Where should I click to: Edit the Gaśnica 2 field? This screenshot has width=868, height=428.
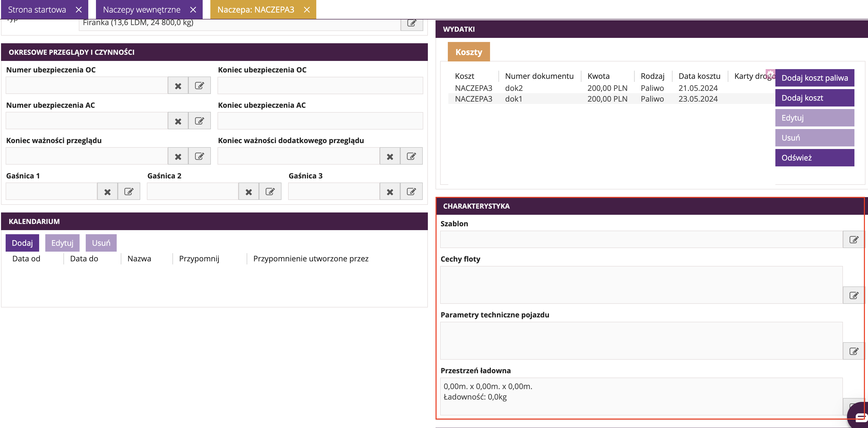pos(270,192)
